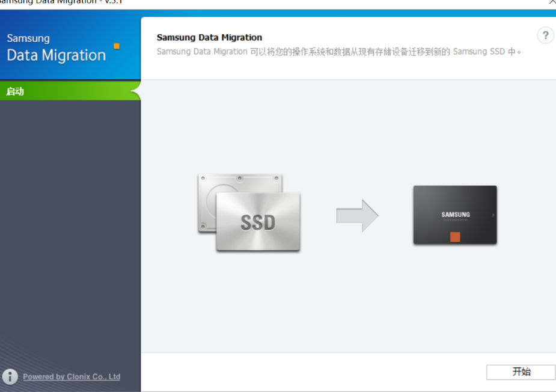
Task: Click the Samsung Data Migration logo
Action: click(x=63, y=47)
